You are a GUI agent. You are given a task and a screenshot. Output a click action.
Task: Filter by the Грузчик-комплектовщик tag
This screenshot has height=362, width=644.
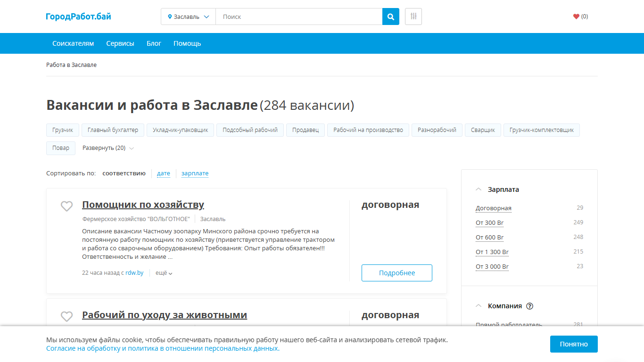(542, 130)
